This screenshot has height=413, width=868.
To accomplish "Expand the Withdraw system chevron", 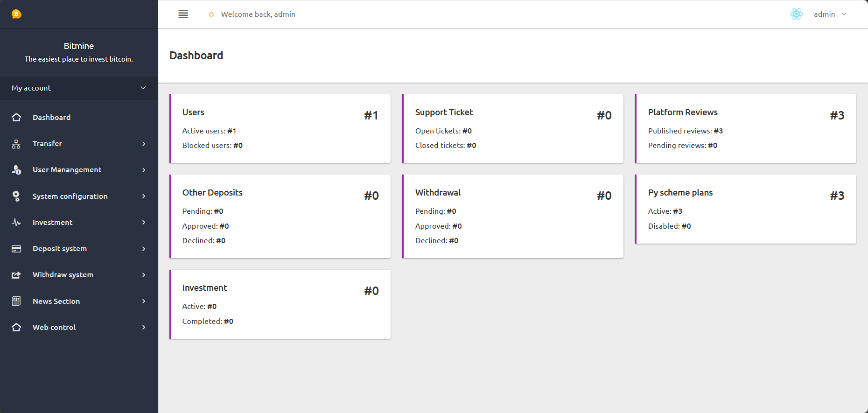I will (x=144, y=275).
